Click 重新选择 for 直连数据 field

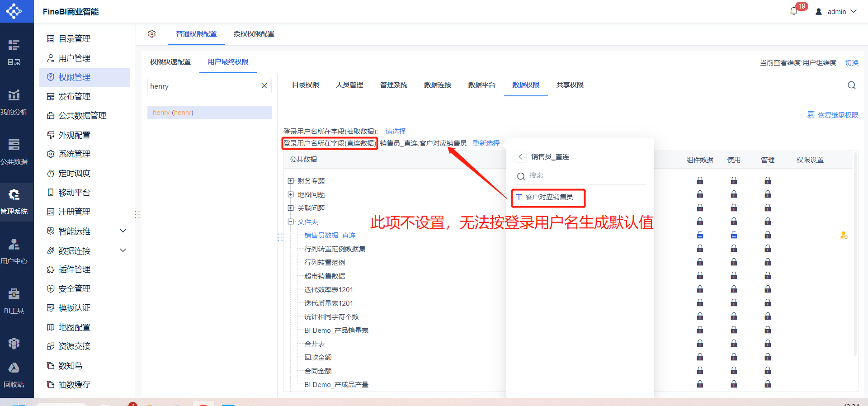[486, 143]
